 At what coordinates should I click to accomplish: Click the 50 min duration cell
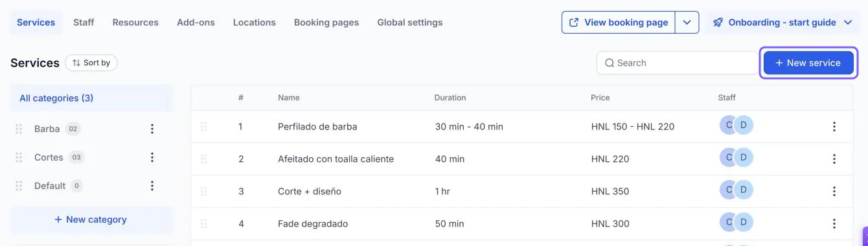point(450,223)
